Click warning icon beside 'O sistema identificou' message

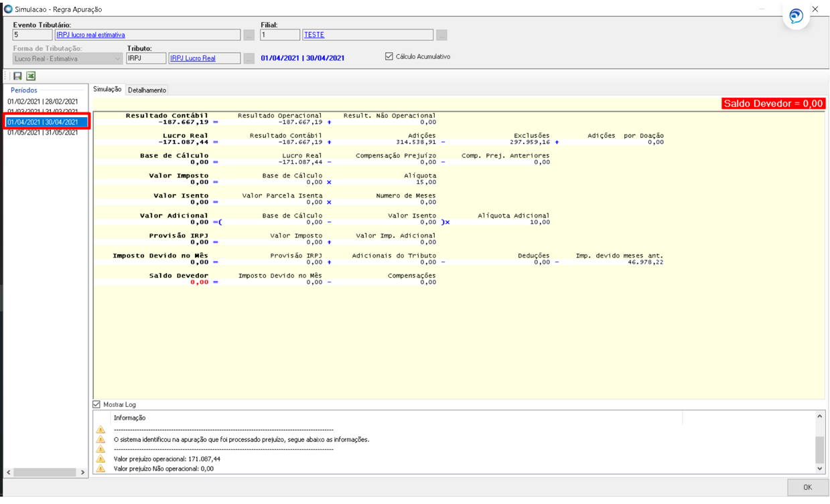[100, 440]
